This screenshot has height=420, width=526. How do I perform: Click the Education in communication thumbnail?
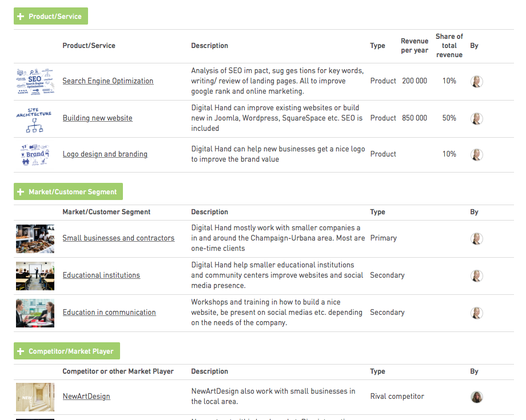tap(35, 313)
